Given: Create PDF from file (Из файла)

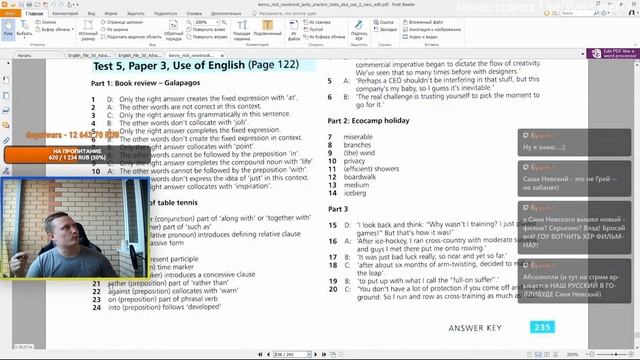Looking at the screenshot, I should coord(293,30).
